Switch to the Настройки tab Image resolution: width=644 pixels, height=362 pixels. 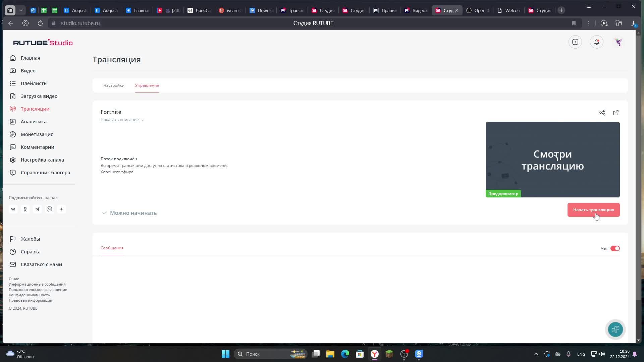(x=114, y=85)
